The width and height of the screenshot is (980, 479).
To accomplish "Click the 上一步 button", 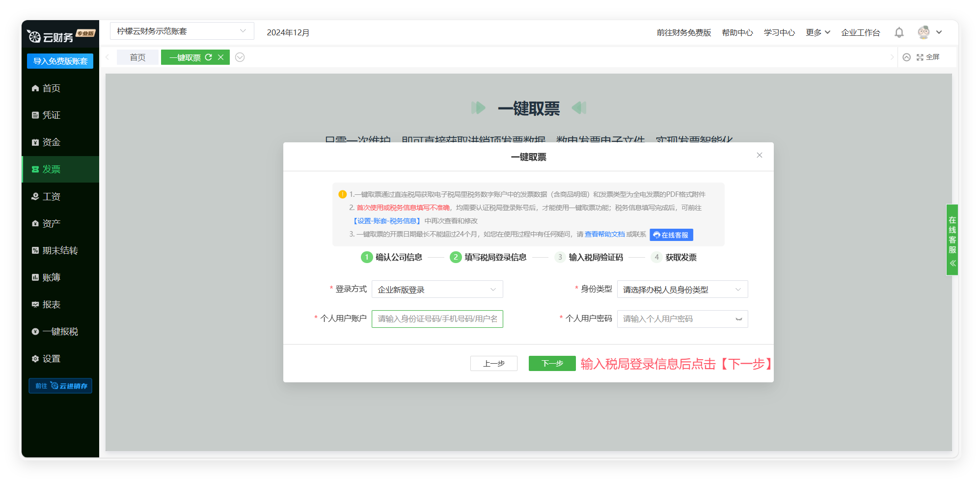I will pyautogui.click(x=493, y=364).
